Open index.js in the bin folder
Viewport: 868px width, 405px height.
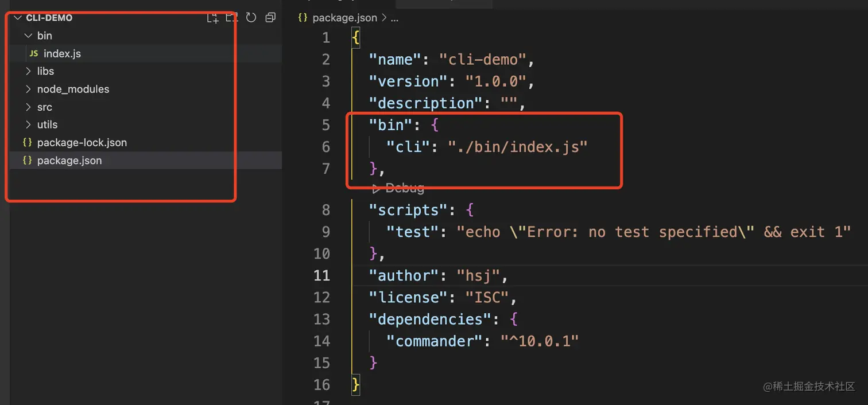click(62, 53)
